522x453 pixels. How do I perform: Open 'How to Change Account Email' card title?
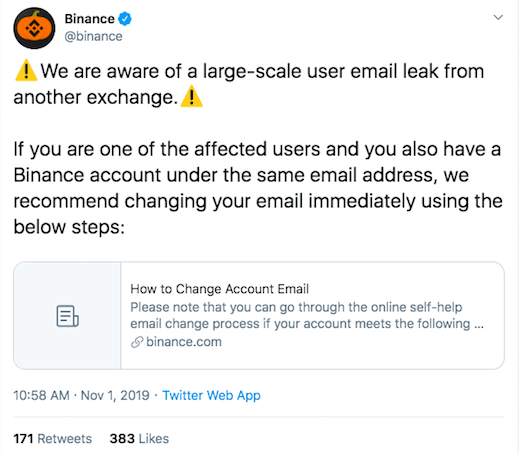pos(219,289)
